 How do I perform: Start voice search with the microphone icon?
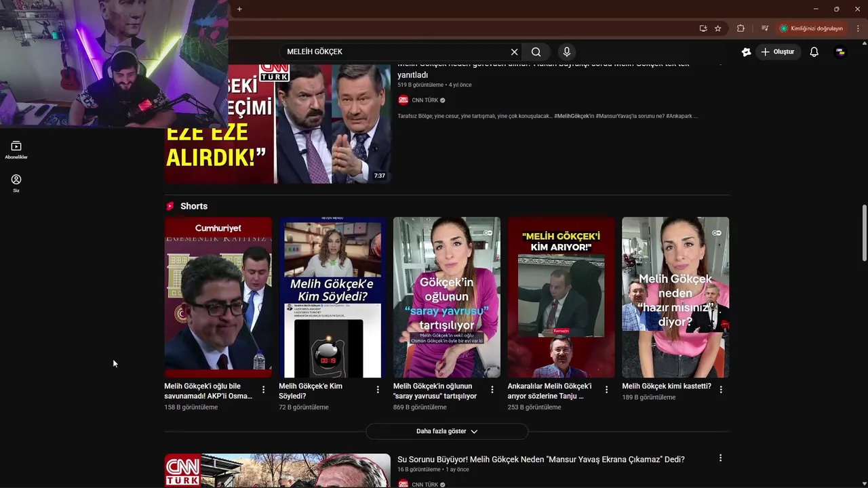coord(567,52)
